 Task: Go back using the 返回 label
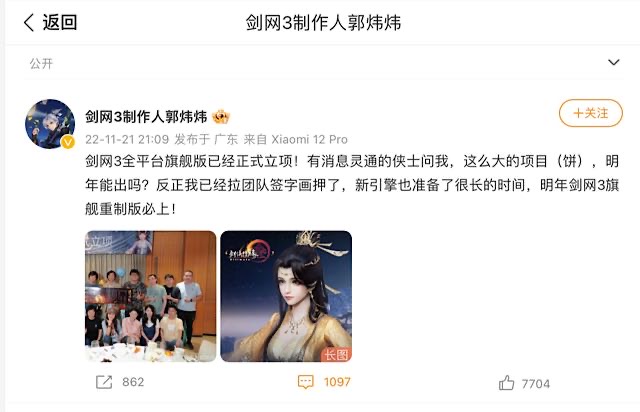pos(60,22)
